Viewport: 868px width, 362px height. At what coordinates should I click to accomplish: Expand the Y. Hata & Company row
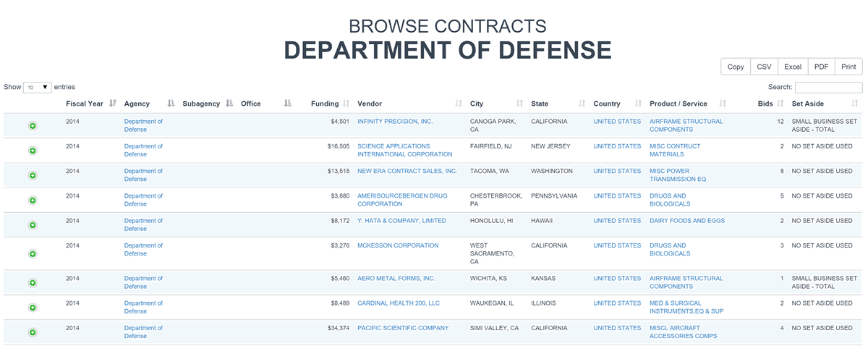tap(33, 225)
